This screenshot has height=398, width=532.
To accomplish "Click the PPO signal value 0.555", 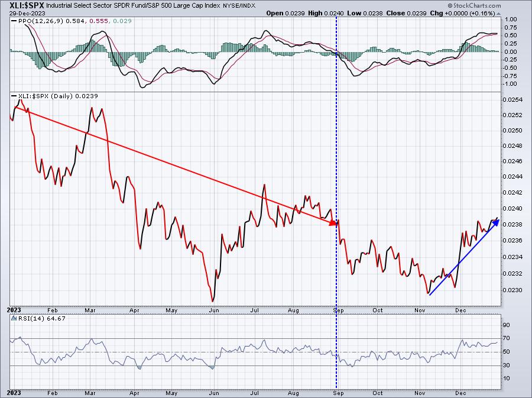I will click(99, 21).
